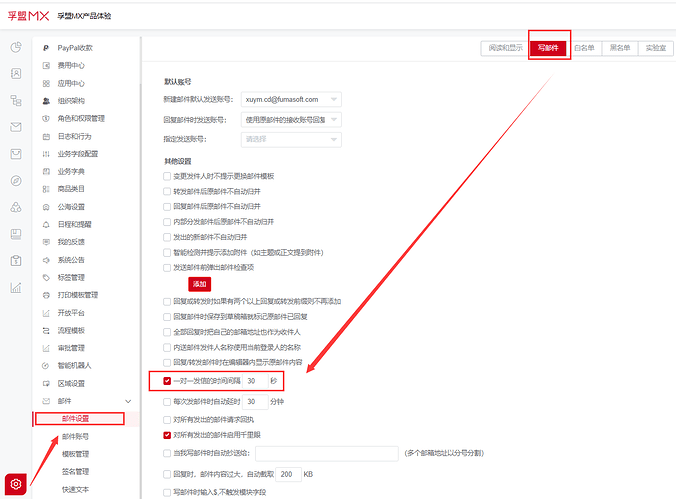Uncheck 对所有发出的邮件启用千里眼 option
676x499 pixels.
[167, 436]
